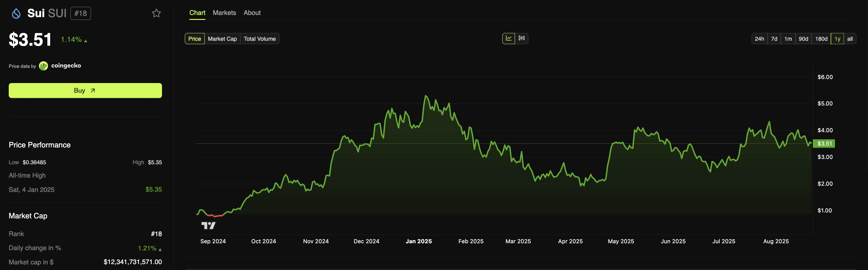Screen dimensions: 868x270
Task: Switch to candlestick chart view icon
Action: [521, 38]
